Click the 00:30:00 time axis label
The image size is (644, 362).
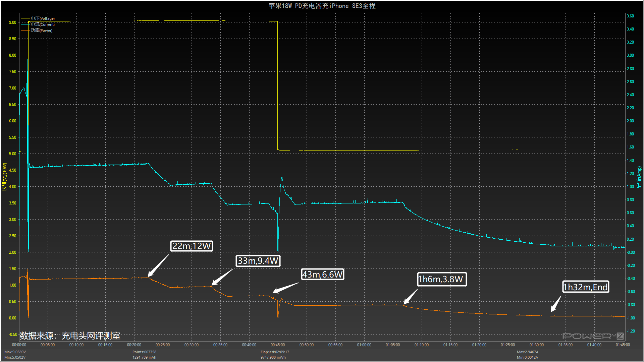192,345
